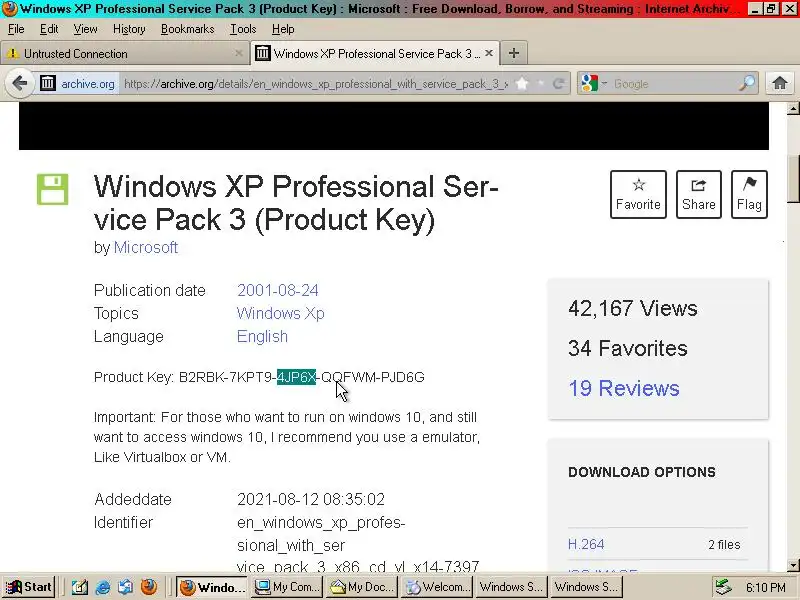Reload the page with the refresh icon
The image size is (800, 600).
[559, 83]
